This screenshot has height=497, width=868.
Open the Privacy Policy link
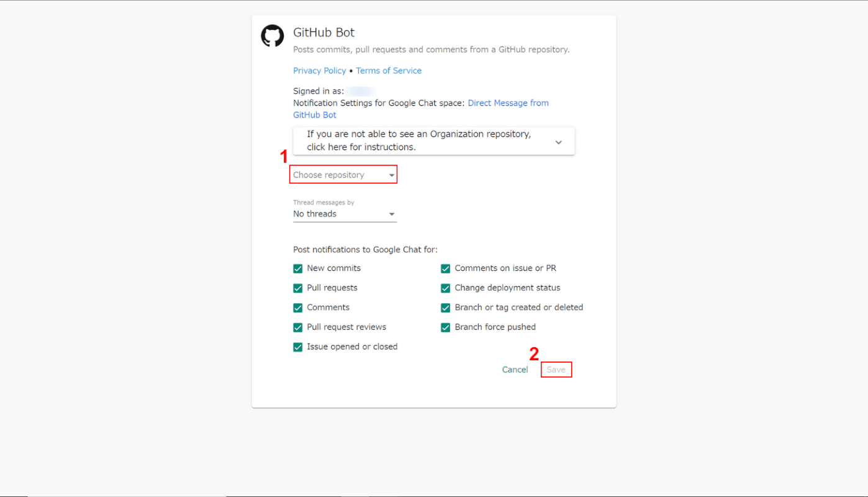(x=320, y=71)
